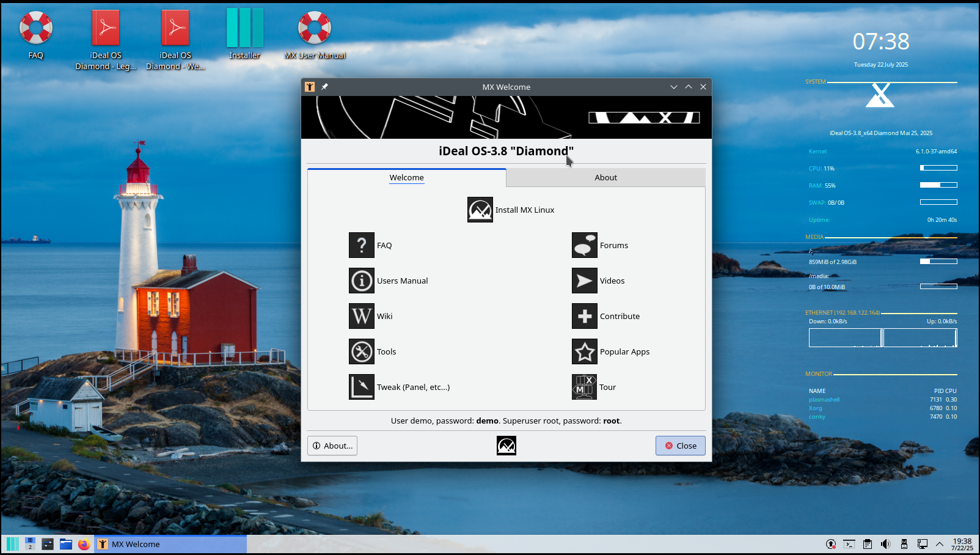Open the FAQ lifebuoy desktop icon
Viewport: 980px width, 555px height.
click(x=36, y=28)
